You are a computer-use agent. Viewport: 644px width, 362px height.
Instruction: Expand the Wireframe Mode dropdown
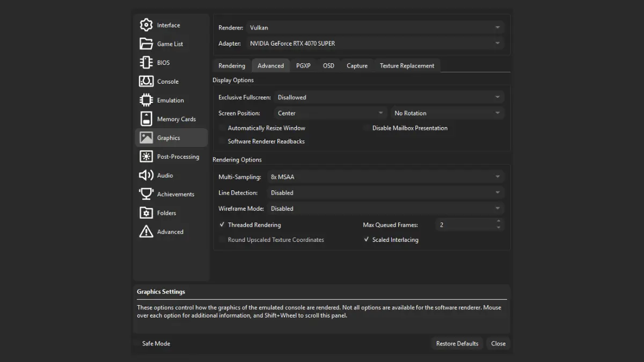(386, 209)
